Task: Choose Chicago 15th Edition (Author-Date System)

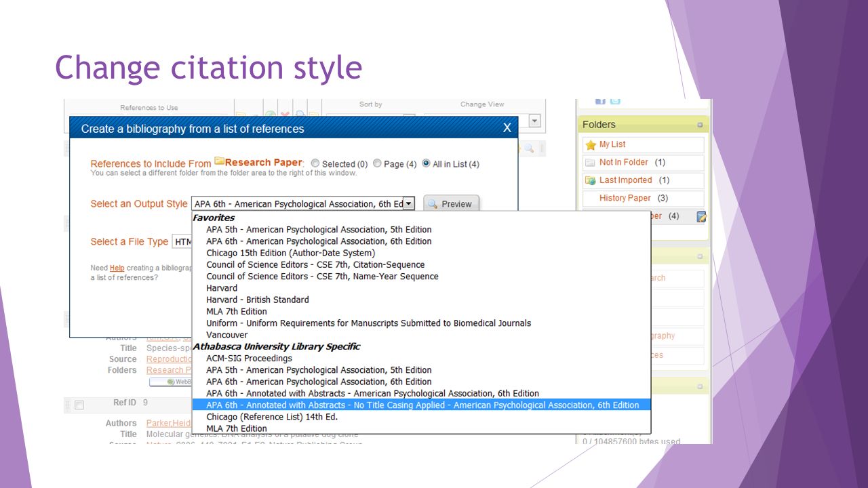Action: pos(291,253)
